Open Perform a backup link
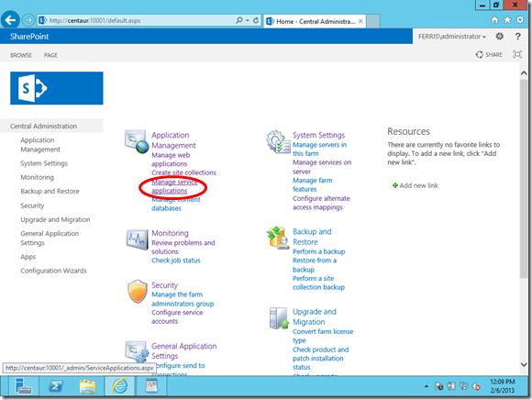The image size is (532, 400). point(319,251)
